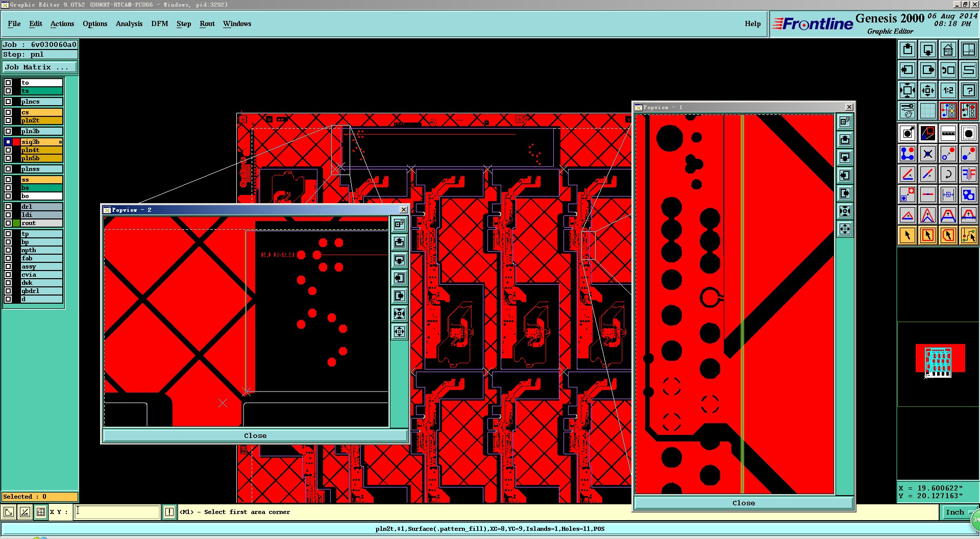The image size is (980, 539).
Task: Select the plain arrow selection tool
Action: pos(908,235)
